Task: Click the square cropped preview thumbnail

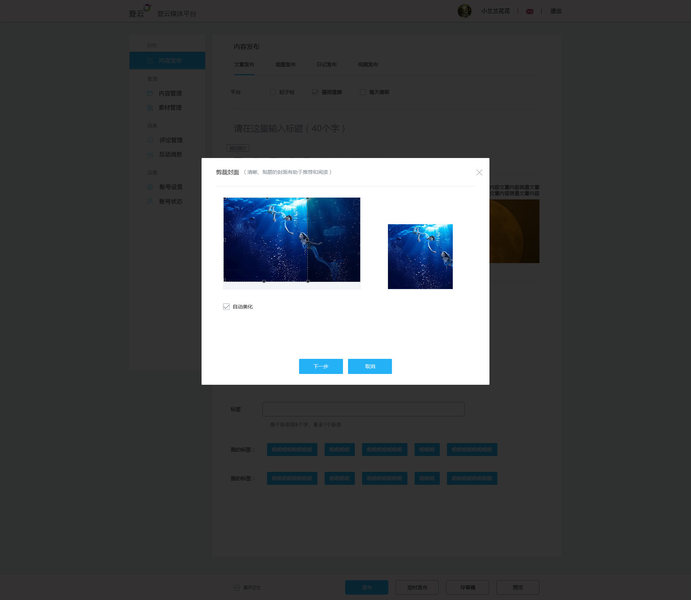Action: (x=420, y=256)
